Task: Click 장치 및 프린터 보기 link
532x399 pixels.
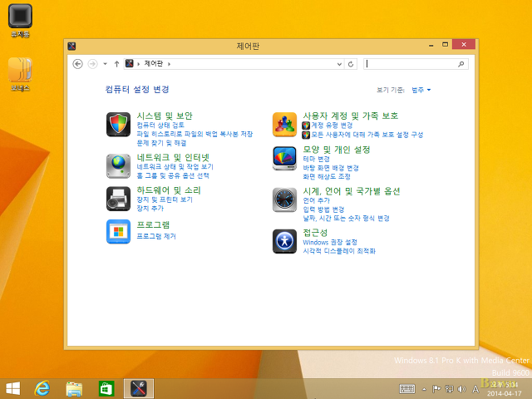Action: pyautogui.click(x=165, y=199)
